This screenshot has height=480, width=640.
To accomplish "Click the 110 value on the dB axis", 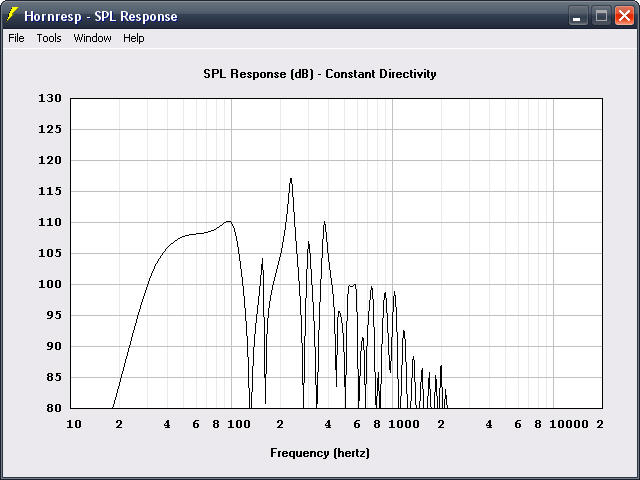I will (x=50, y=222).
